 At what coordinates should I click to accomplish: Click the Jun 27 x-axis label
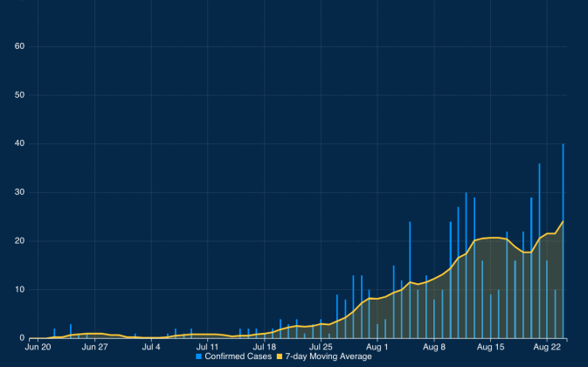pyautogui.click(x=94, y=347)
